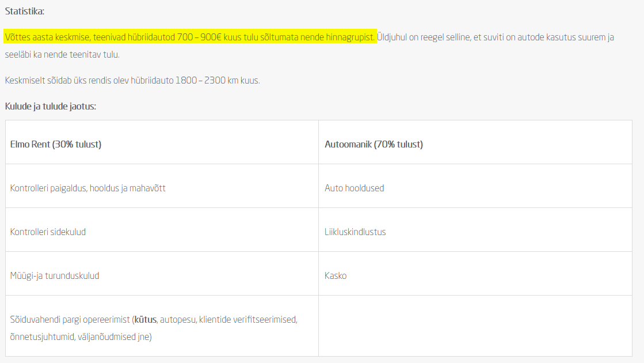Click the "Sõiduvahendi pargi opereerimist" text
The height and width of the screenshot is (363, 644).
pos(70,319)
